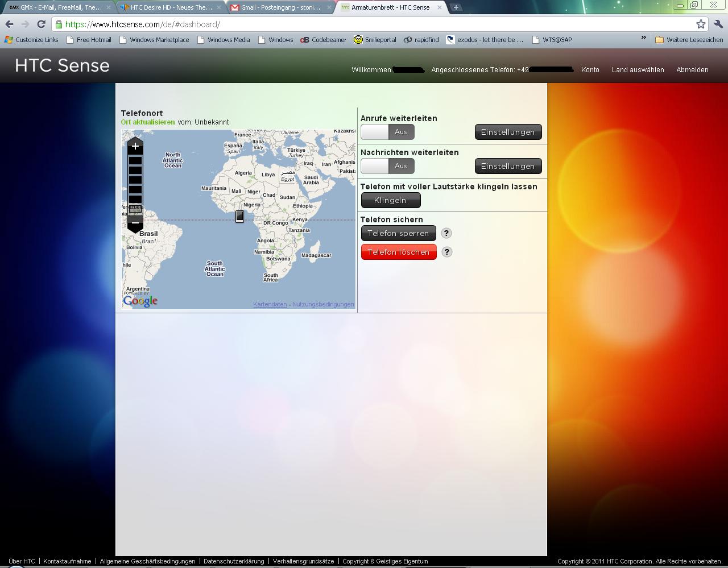The height and width of the screenshot is (568, 728).
Task: Toggle Anrufe weiterleiten switch
Action: point(387,132)
